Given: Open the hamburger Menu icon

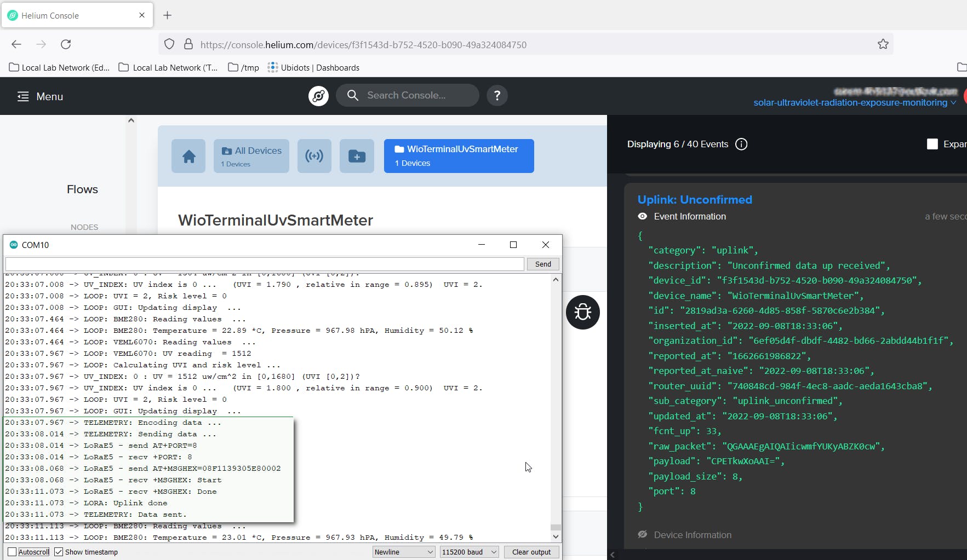Looking at the screenshot, I should (x=23, y=96).
